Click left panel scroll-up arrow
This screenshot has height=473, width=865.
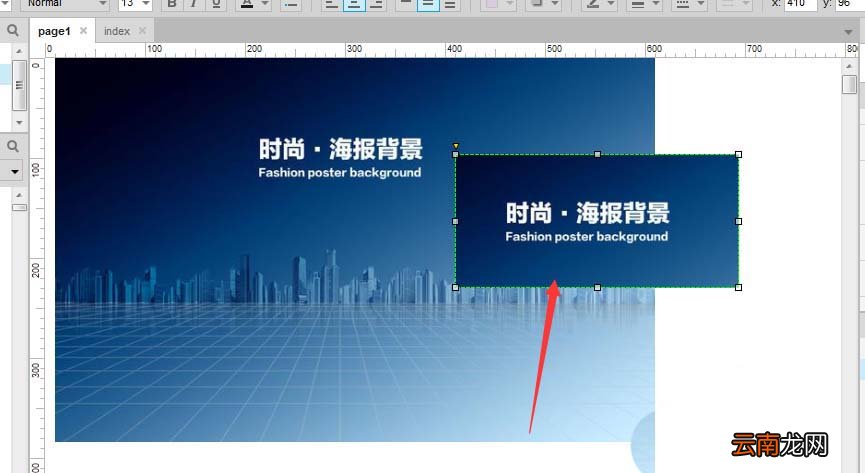19,51
